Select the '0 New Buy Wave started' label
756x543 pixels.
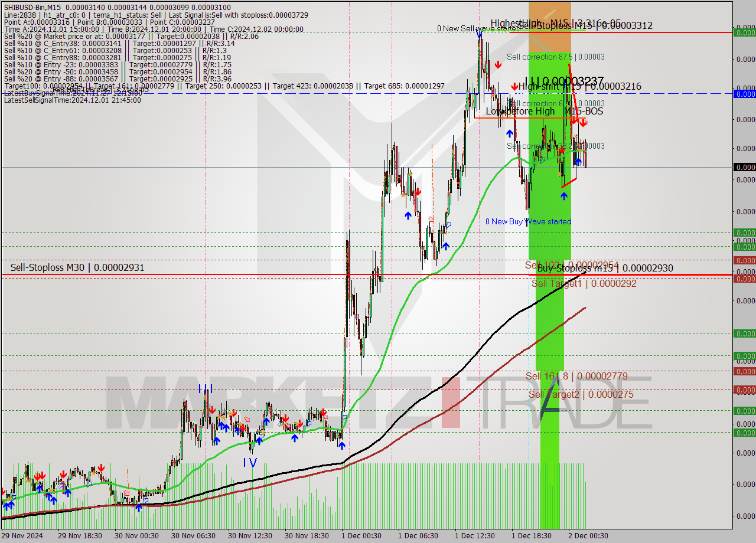(x=528, y=222)
